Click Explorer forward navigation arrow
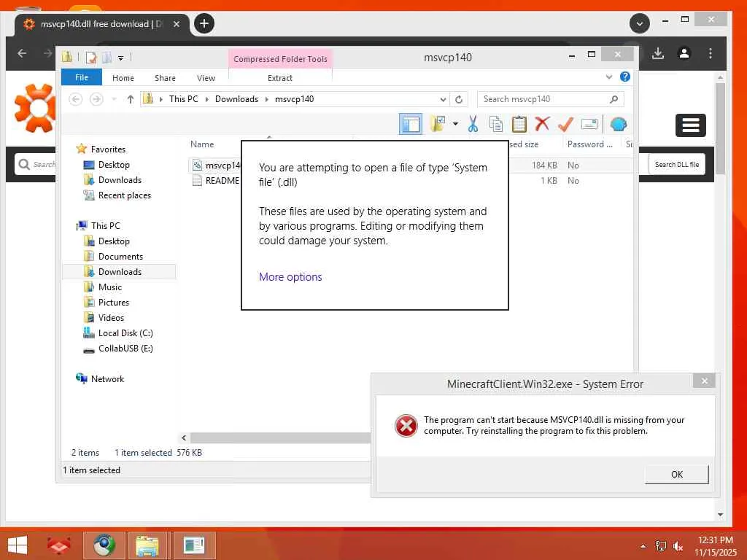747x560 pixels. point(96,99)
